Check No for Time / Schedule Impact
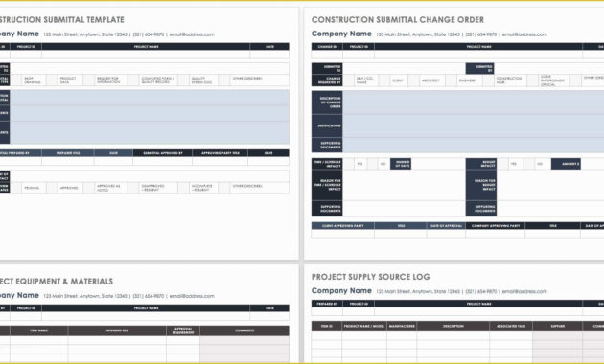Viewport: 604px width, 364px height. pos(372,164)
